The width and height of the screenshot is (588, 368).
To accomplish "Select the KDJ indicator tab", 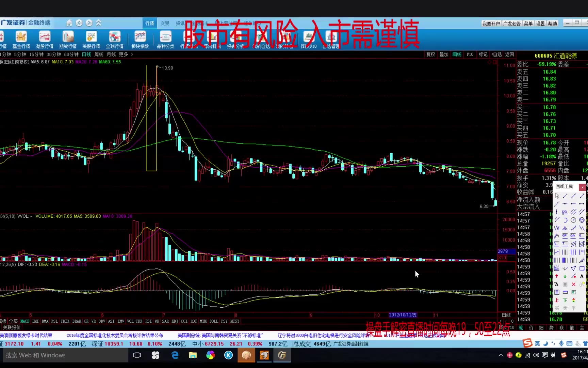I will click(175, 321).
